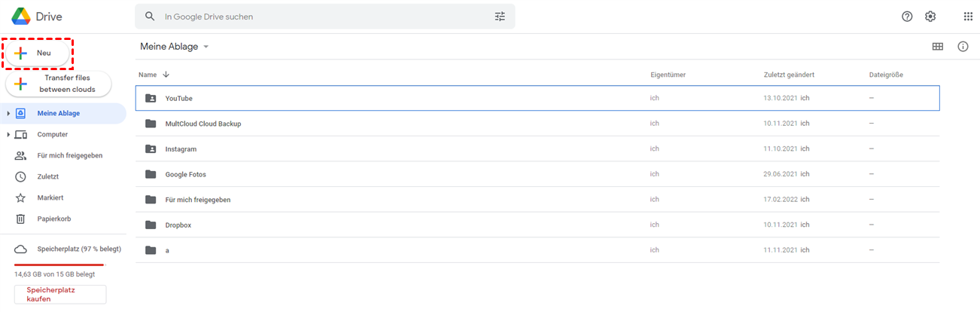This screenshot has height=312, width=980.
Task: Click Speicherplatz kaufen button
Action: coord(60,294)
